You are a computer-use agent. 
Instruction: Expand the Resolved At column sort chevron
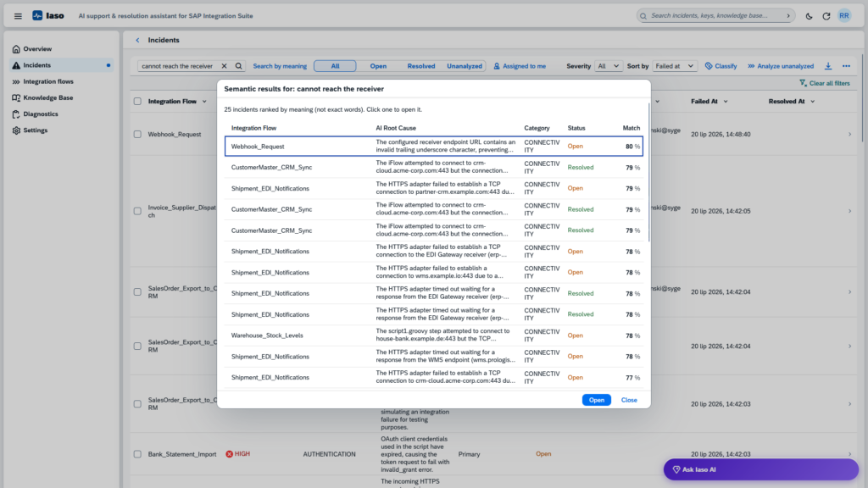click(813, 102)
